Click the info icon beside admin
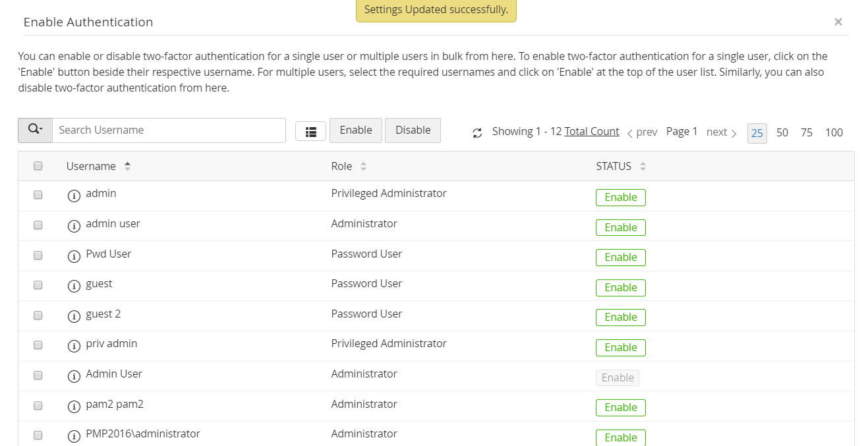 click(74, 195)
